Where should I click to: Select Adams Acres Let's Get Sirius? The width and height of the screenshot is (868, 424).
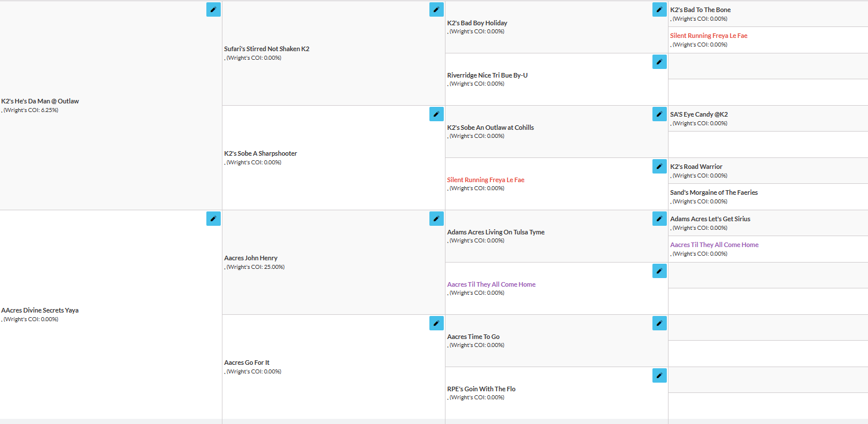710,219
